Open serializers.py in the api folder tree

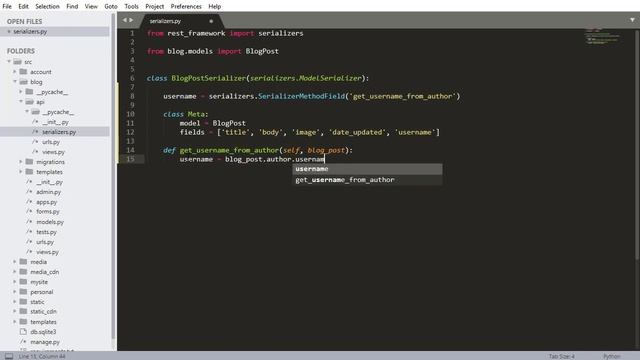click(59, 132)
